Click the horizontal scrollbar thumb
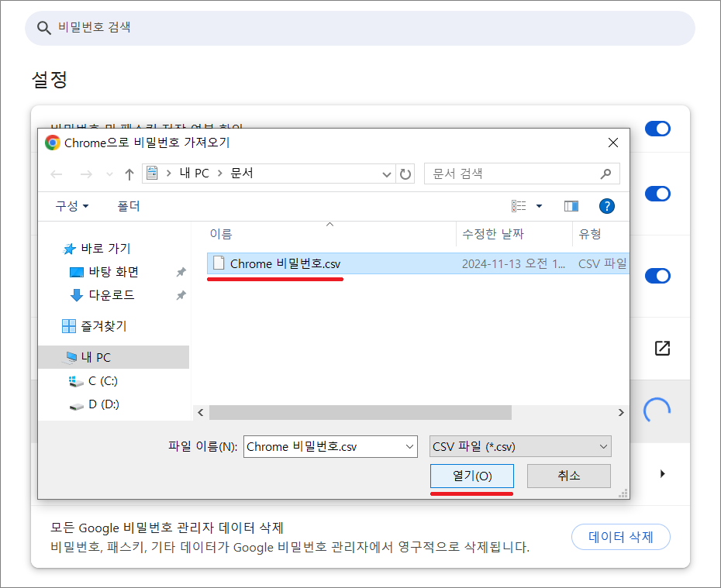 (x=360, y=412)
